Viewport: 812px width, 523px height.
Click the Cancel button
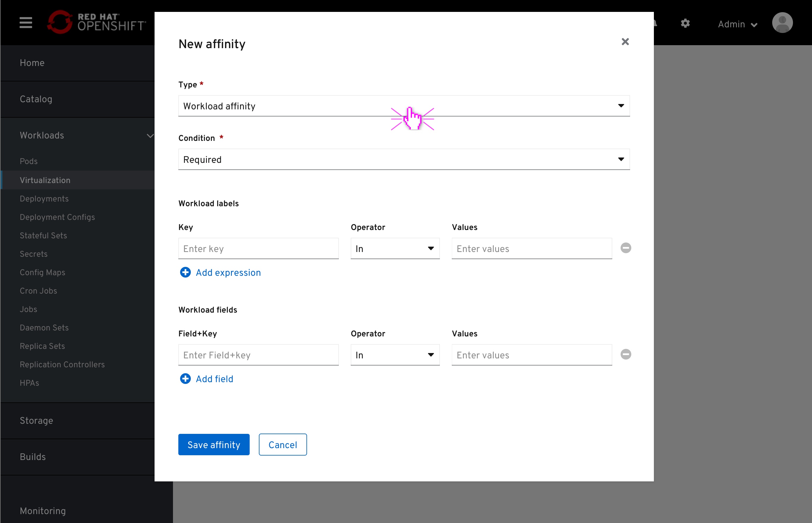click(282, 445)
